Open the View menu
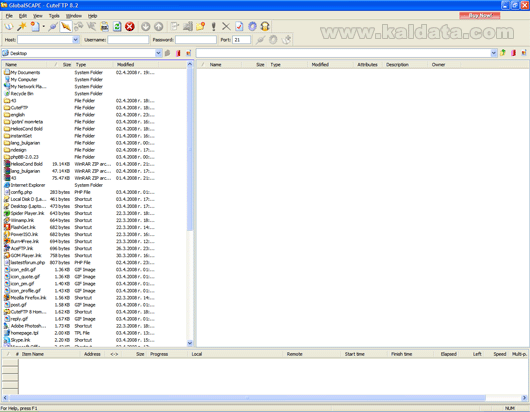530x412 pixels. [38, 16]
